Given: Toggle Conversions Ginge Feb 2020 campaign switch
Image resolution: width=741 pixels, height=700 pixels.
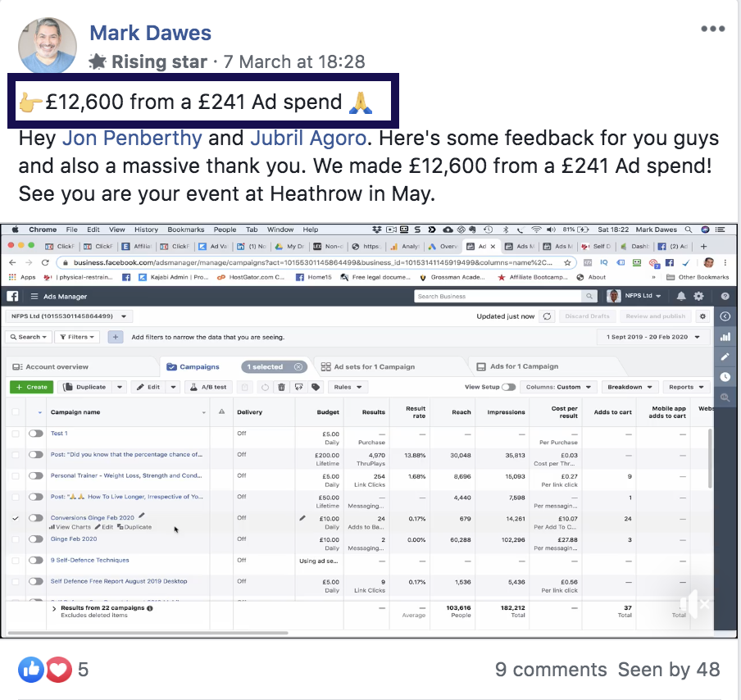Looking at the screenshot, I should click(36, 518).
